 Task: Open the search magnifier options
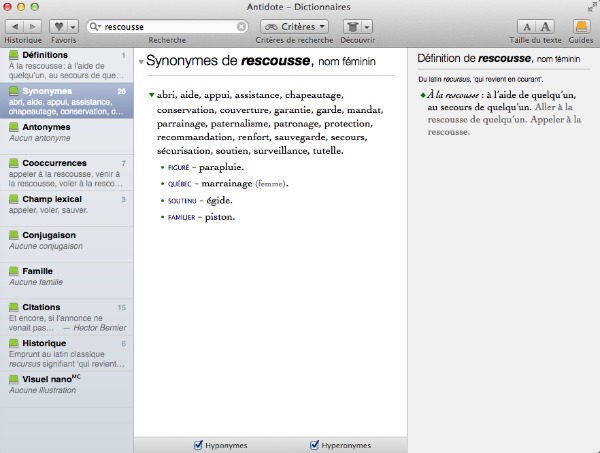(x=95, y=27)
